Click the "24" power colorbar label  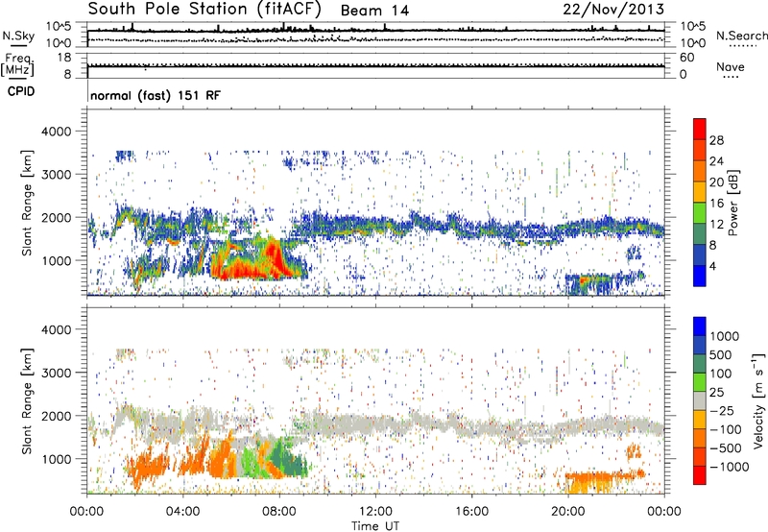(x=716, y=161)
